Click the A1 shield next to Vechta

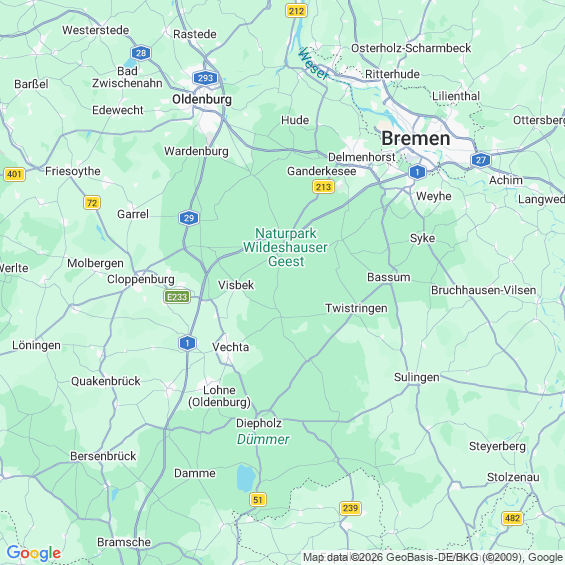point(187,343)
